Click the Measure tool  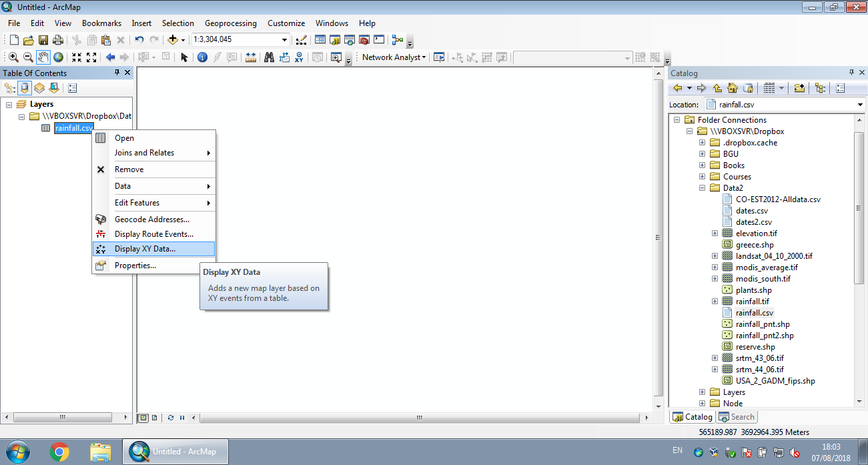251,57
